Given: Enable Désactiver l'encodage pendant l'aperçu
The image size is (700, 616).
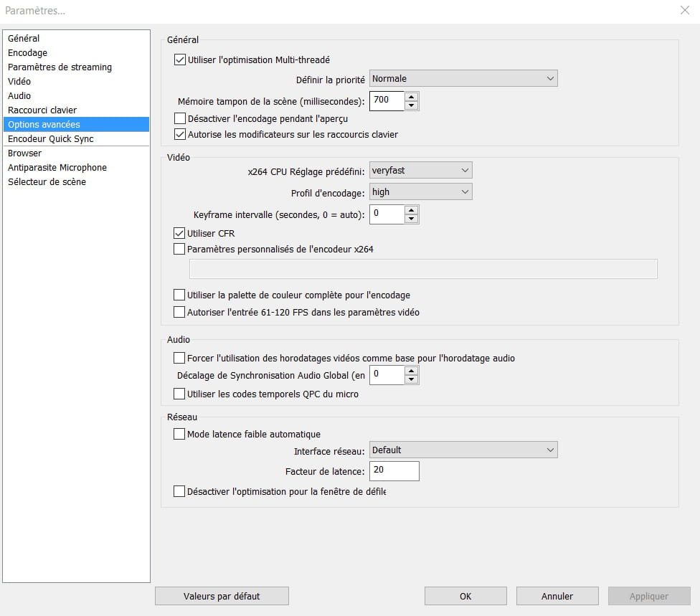Looking at the screenshot, I should click(180, 118).
